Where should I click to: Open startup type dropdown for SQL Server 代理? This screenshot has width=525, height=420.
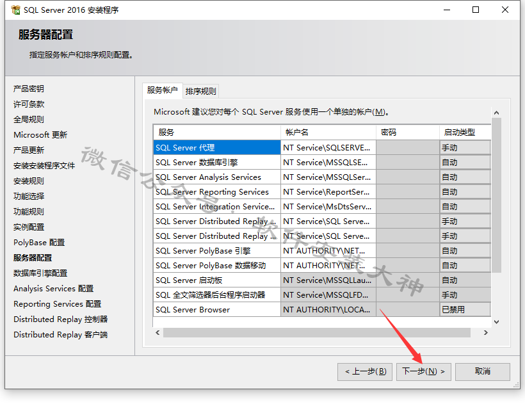[x=465, y=148]
